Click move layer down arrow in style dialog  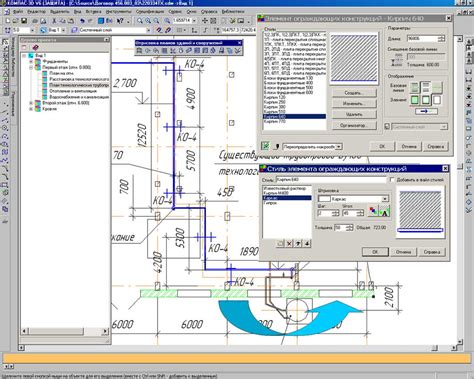coord(307,244)
